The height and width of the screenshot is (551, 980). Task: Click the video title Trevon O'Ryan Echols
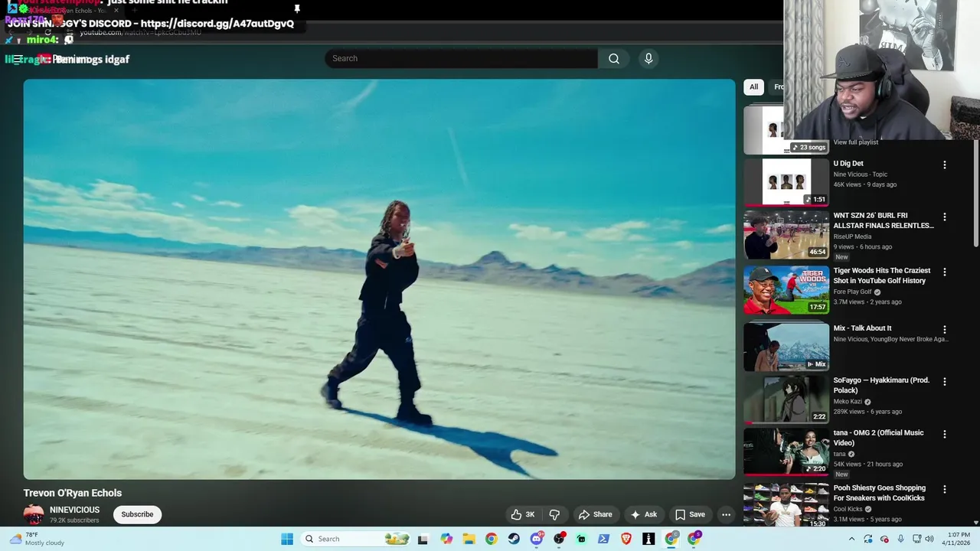point(73,493)
